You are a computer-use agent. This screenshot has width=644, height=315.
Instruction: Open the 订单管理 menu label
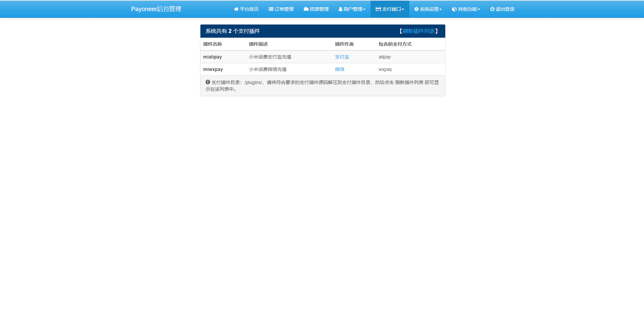[284, 9]
